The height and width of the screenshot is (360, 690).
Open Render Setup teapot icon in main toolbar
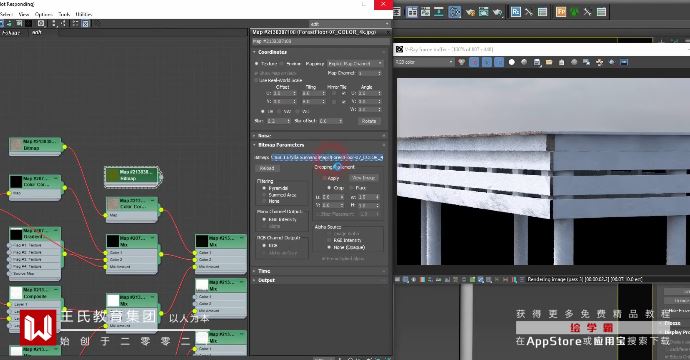tap(470, 12)
